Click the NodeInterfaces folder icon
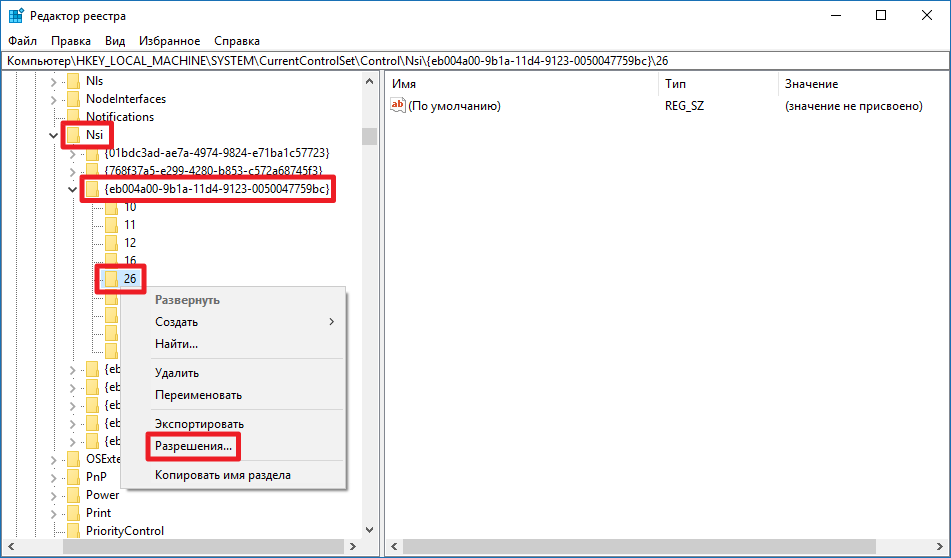951x558 pixels. [x=73, y=99]
